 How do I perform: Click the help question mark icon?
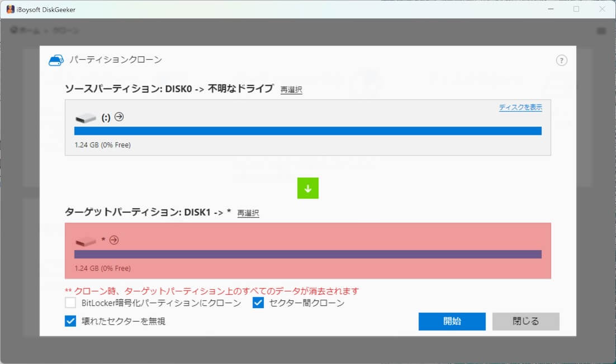561,60
